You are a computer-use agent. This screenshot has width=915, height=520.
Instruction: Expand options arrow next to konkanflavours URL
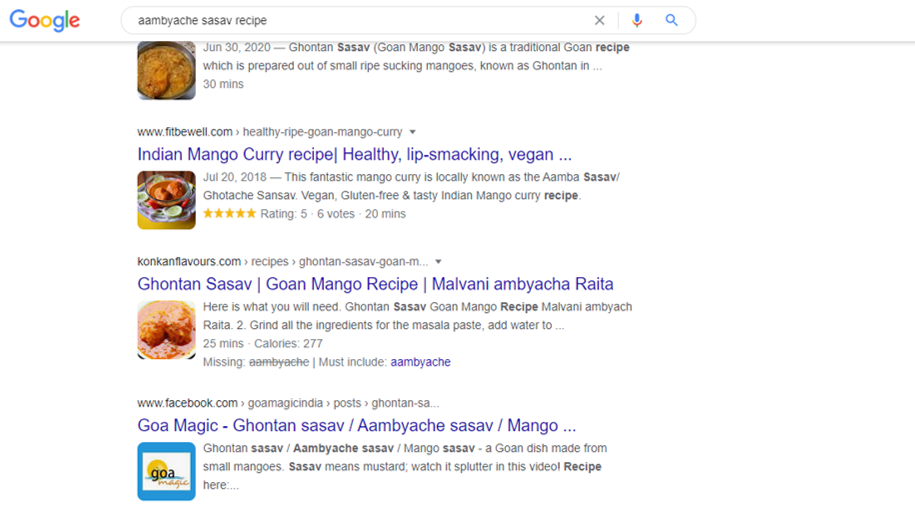point(438,261)
